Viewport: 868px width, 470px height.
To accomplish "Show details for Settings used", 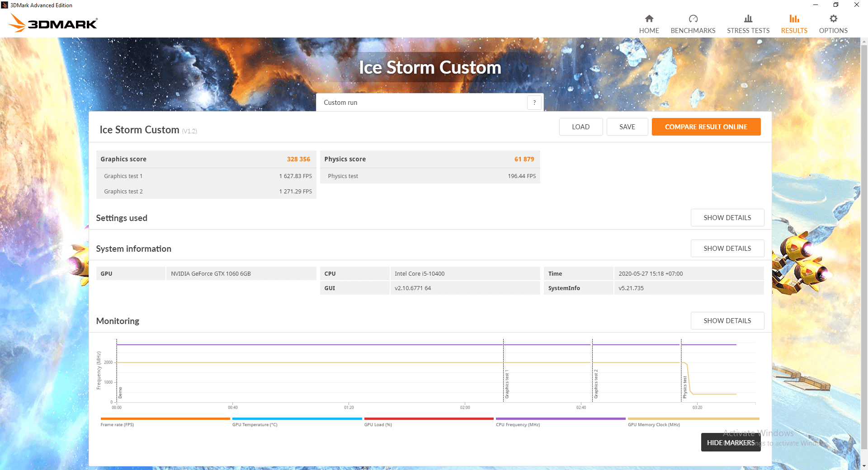I will tap(727, 218).
